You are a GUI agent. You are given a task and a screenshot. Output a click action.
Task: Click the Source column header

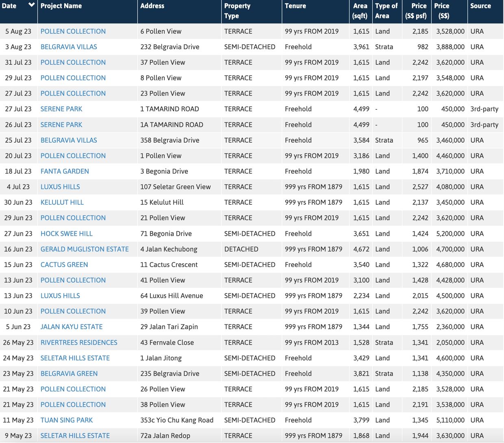point(485,11)
